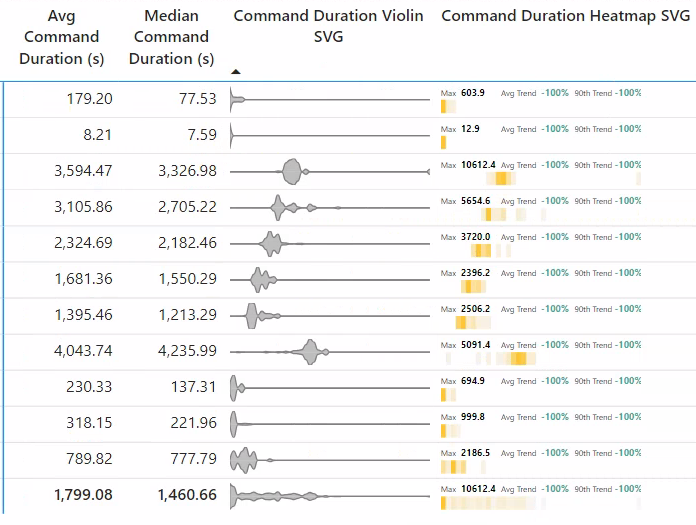Image resolution: width=696 pixels, height=525 pixels.
Task: Click the total median value 1,460.66
Action: coord(187,494)
